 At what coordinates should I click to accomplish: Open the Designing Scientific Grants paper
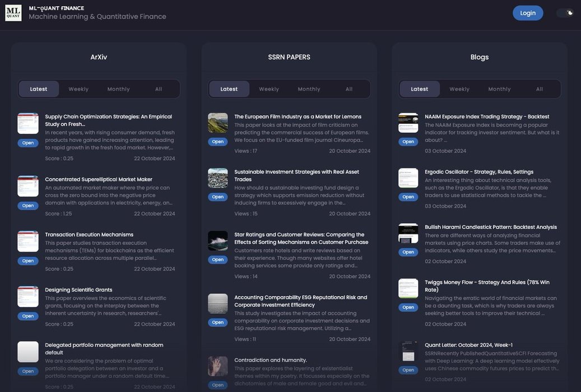coord(28,316)
